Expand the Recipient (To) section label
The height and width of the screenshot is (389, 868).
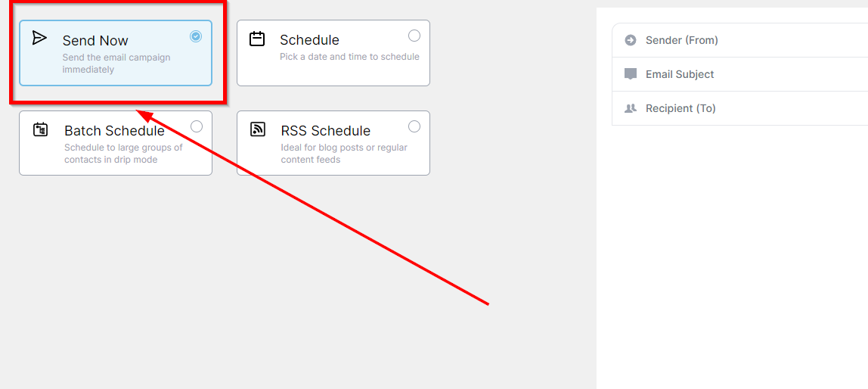point(680,108)
